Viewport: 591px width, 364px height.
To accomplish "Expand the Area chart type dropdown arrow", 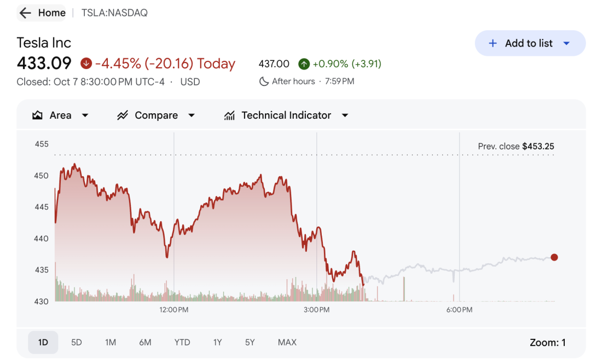I will click(x=85, y=115).
